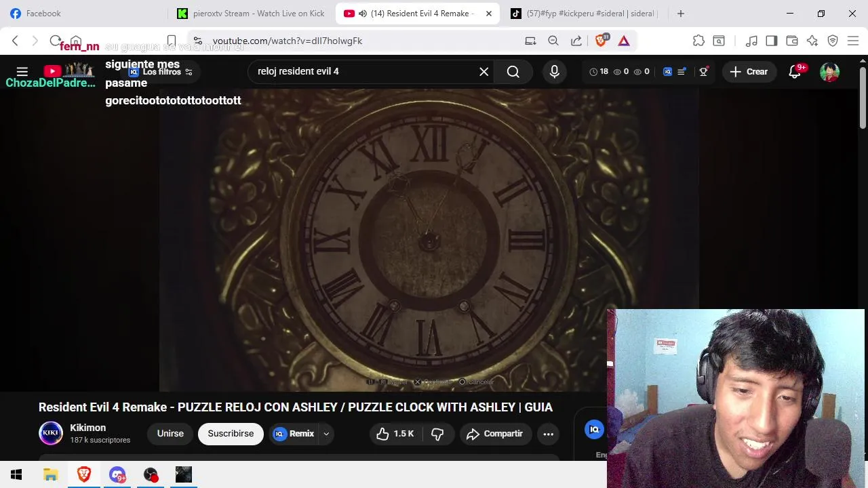868x488 pixels.
Task: Open File Explorer from the taskbar
Action: [x=51, y=475]
